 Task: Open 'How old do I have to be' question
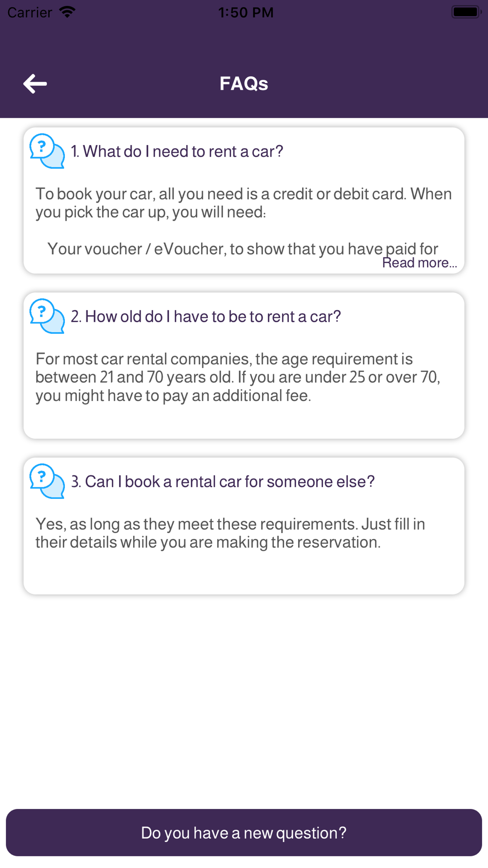coord(206,316)
